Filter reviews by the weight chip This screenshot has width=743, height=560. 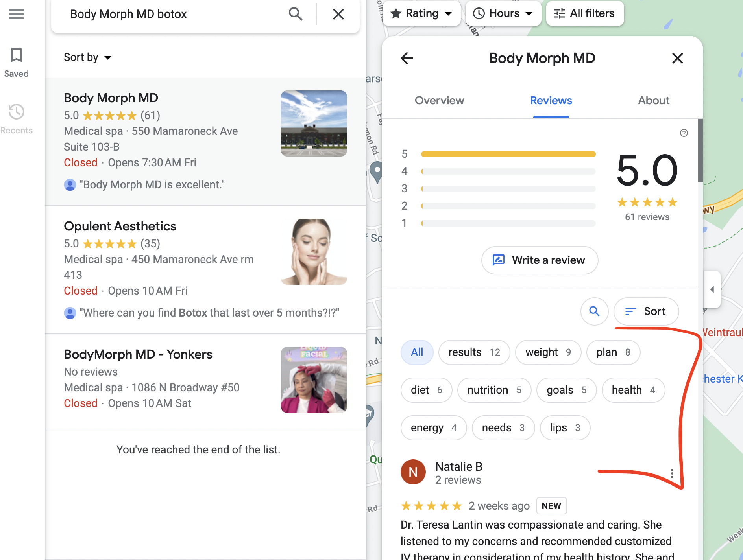pos(548,352)
